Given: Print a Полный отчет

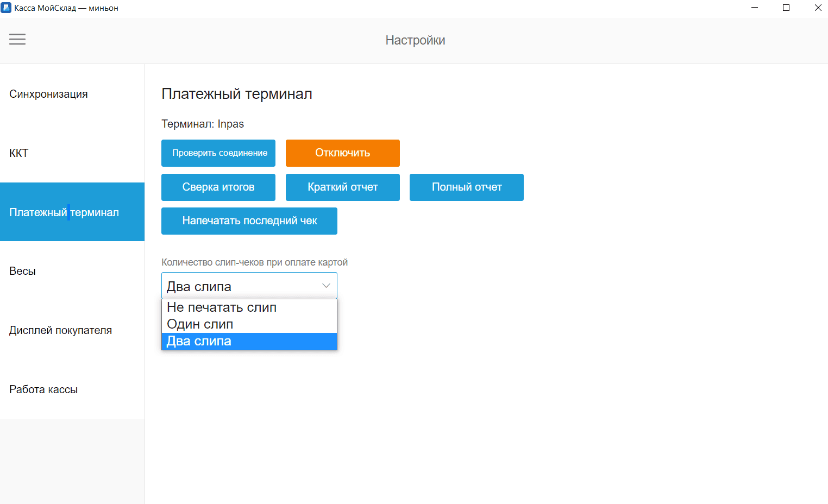Looking at the screenshot, I should 466,187.
